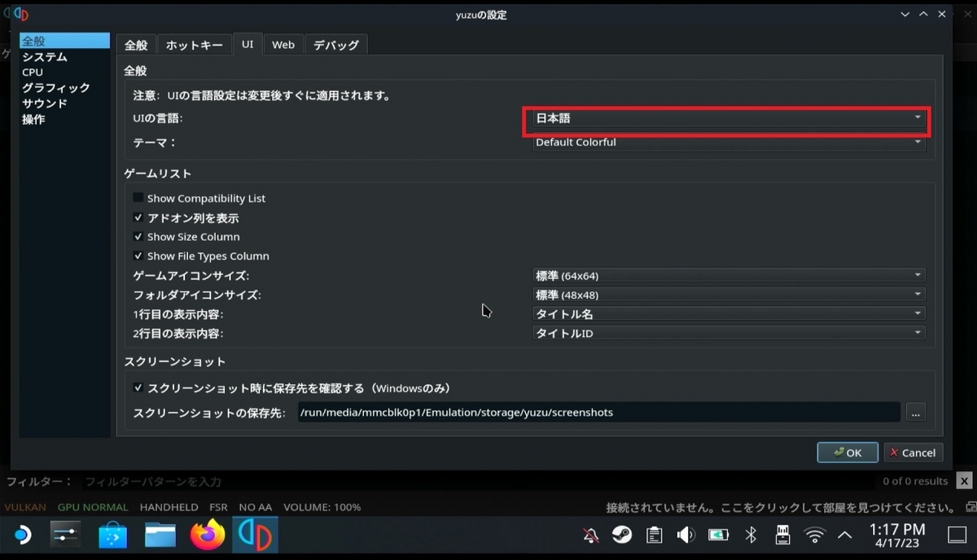Open the Dolphin file manager taskbar icon
Image resolution: width=977 pixels, height=560 pixels.
160,535
